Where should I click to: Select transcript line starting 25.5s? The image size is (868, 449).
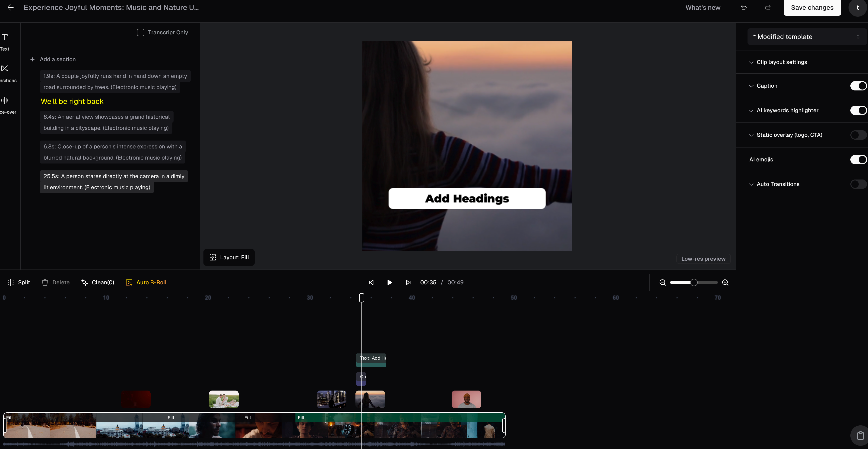coord(114,182)
